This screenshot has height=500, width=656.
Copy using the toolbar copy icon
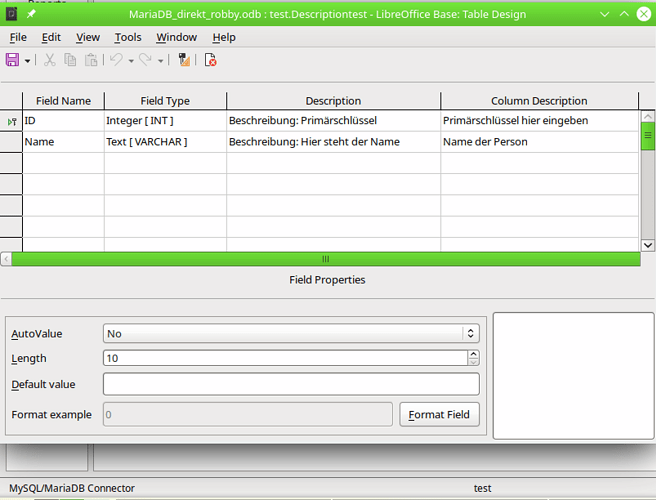[70, 60]
